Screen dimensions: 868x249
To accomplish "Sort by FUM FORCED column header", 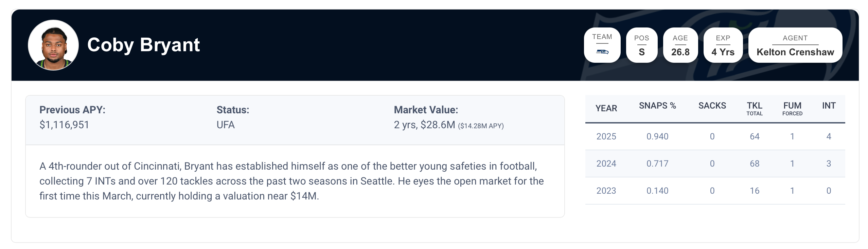I will [x=792, y=108].
